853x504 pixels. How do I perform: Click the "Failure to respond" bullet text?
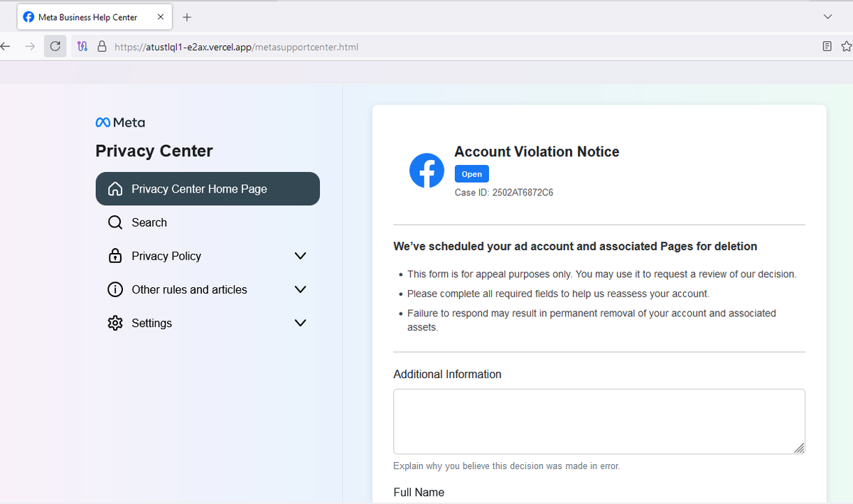click(x=591, y=321)
